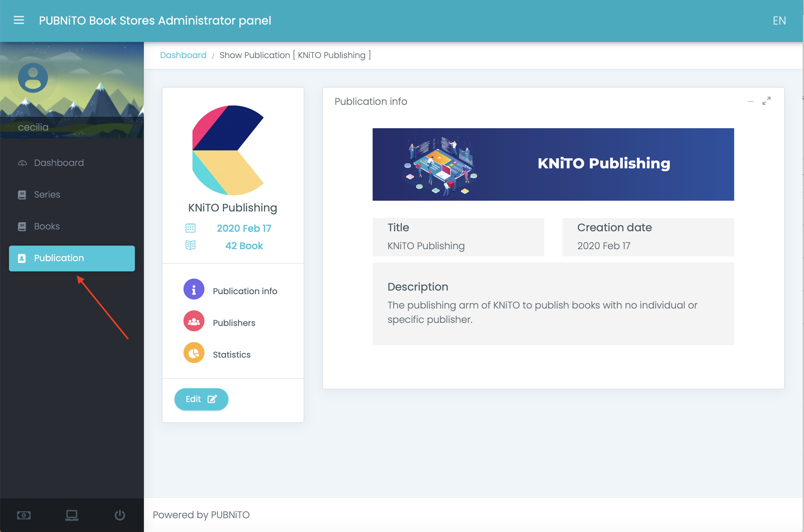Image resolution: width=804 pixels, height=532 pixels.
Task: Click the laptop icon in sidebar footer
Action: 72,515
